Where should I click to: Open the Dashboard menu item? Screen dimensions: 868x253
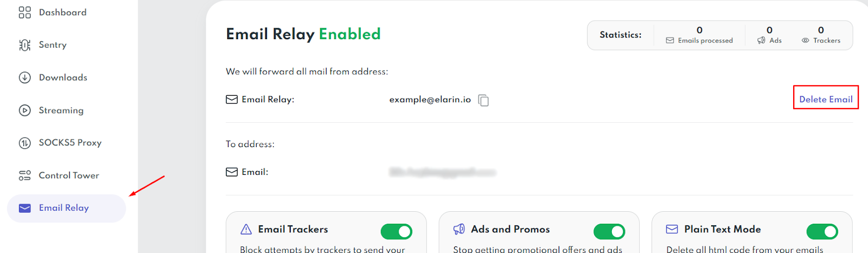pos(62,12)
